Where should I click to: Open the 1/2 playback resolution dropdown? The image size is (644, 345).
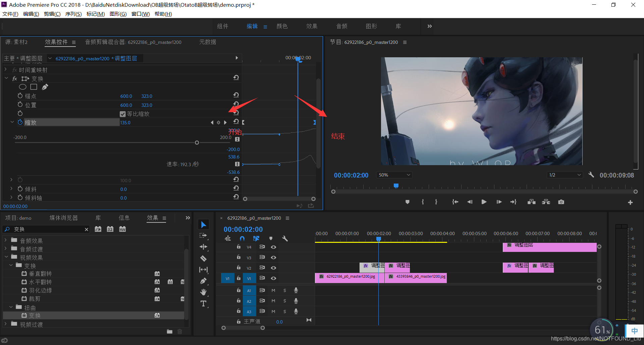565,175
